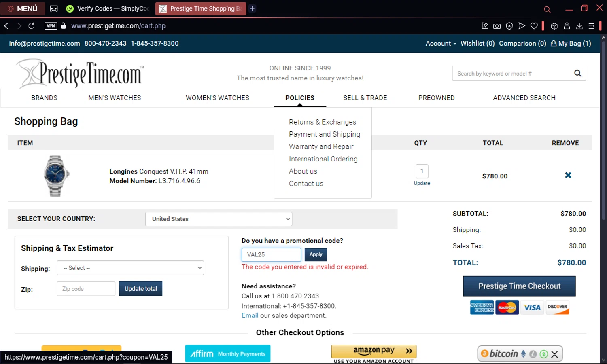Select International Ordering menu entry
607x364 pixels.
click(323, 159)
